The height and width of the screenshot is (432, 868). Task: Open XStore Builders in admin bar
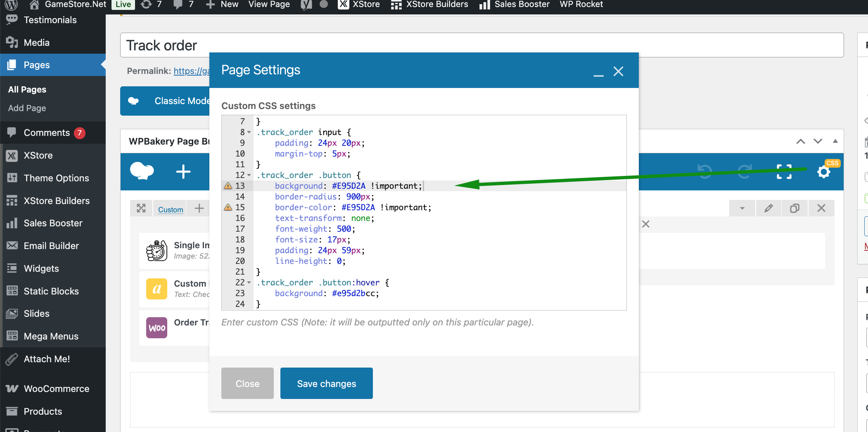[429, 5]
